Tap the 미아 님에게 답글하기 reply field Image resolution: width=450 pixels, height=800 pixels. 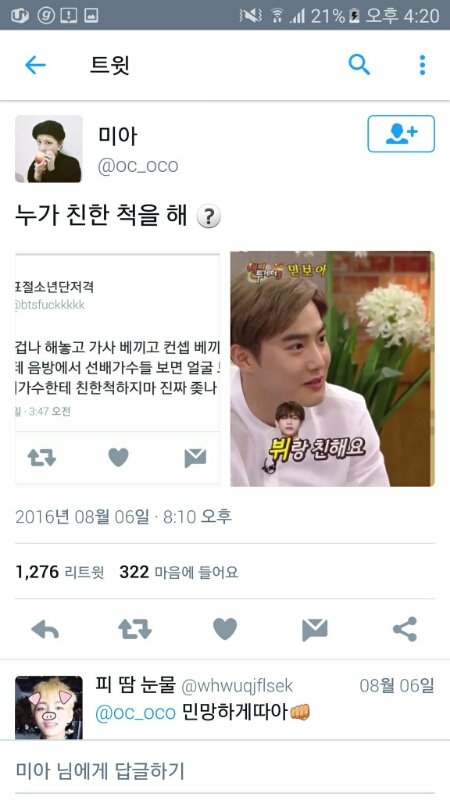pyautogui.click(x=225, y=770)
